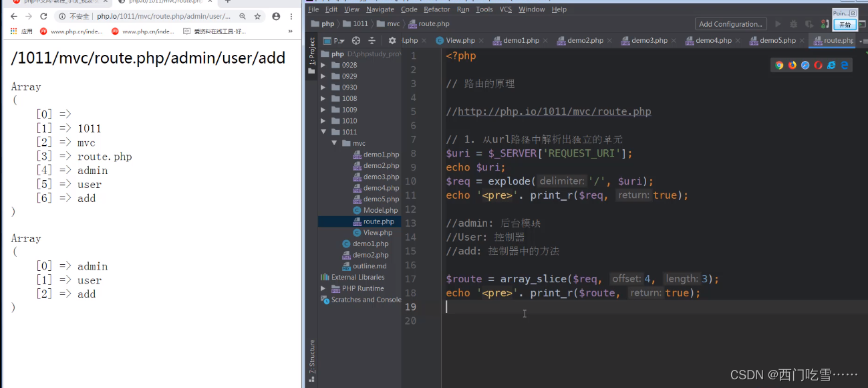868x388 pixels.
Task: Select Model.php in the mvc folder
Action: 376,210
